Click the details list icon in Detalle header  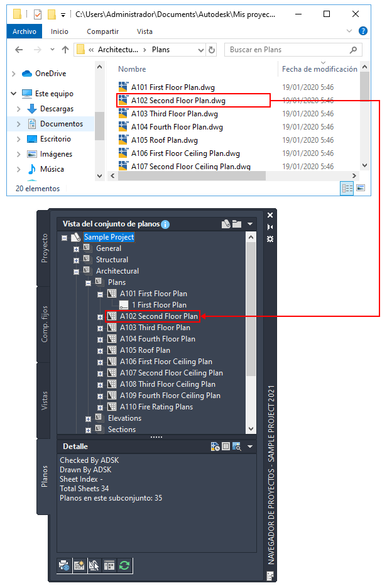pyautogui.click(x=226, y=447)
